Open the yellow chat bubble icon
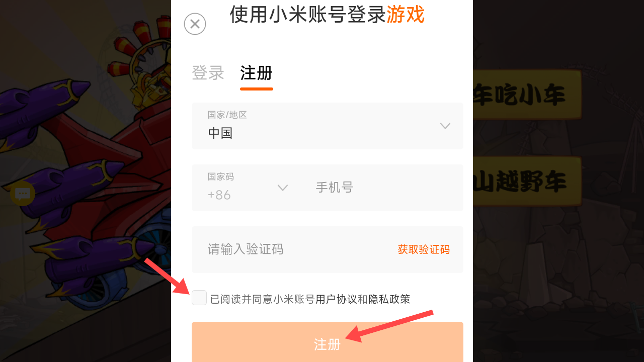This screenshot has height=362, width=644. [23, 194]
